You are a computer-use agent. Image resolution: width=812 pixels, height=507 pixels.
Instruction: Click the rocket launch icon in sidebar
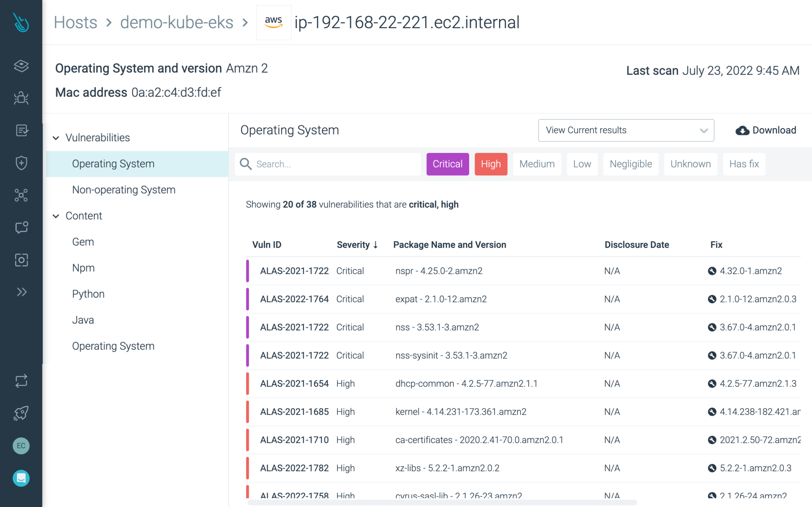(x=21, y=413)
